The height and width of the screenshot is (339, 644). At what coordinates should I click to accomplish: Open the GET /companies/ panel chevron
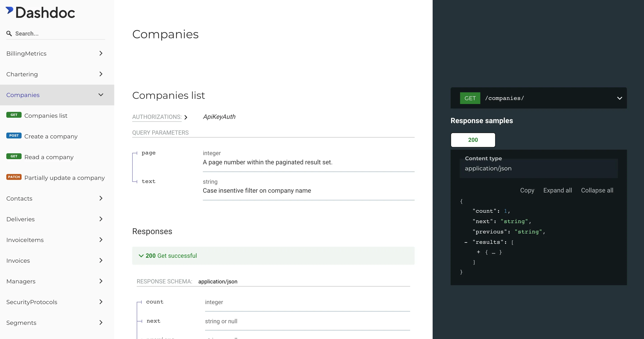tap(619, 98)
